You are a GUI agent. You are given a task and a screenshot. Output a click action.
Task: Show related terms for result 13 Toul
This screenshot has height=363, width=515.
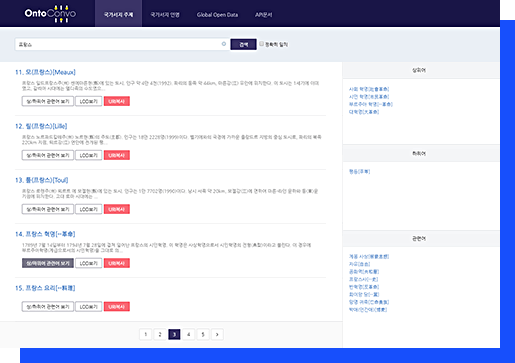[x=48, y=209]
